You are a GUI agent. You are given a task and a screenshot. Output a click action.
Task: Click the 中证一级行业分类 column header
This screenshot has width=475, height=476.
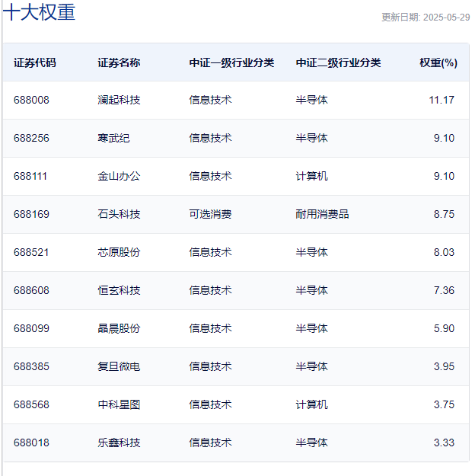[x=231, y=63]
